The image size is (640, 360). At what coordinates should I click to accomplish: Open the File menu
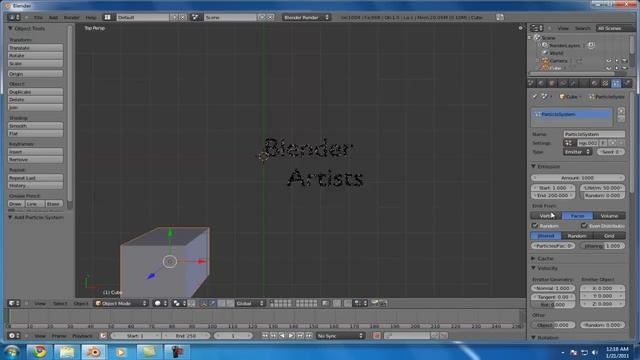pos(38,18)
